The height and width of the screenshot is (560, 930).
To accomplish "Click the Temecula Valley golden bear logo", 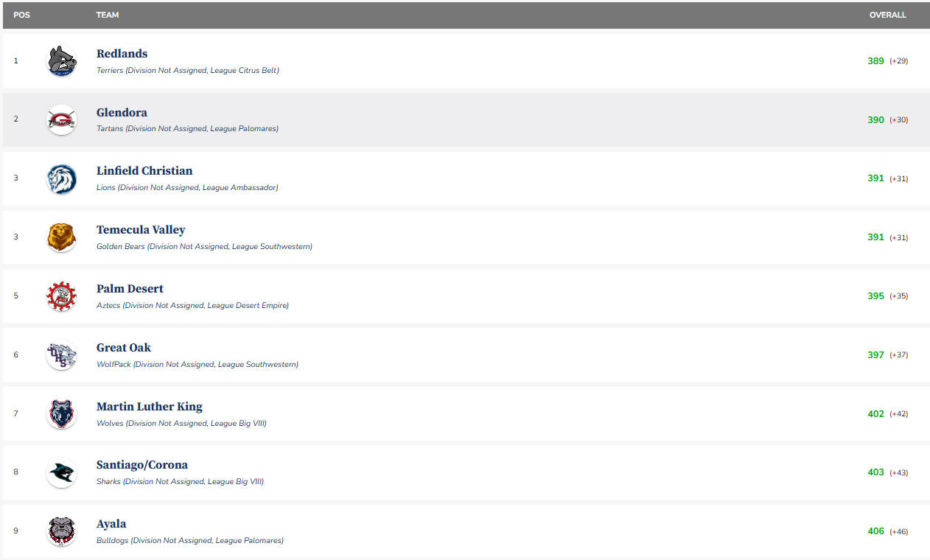I will pyautogui.click(x=62, y=237).
